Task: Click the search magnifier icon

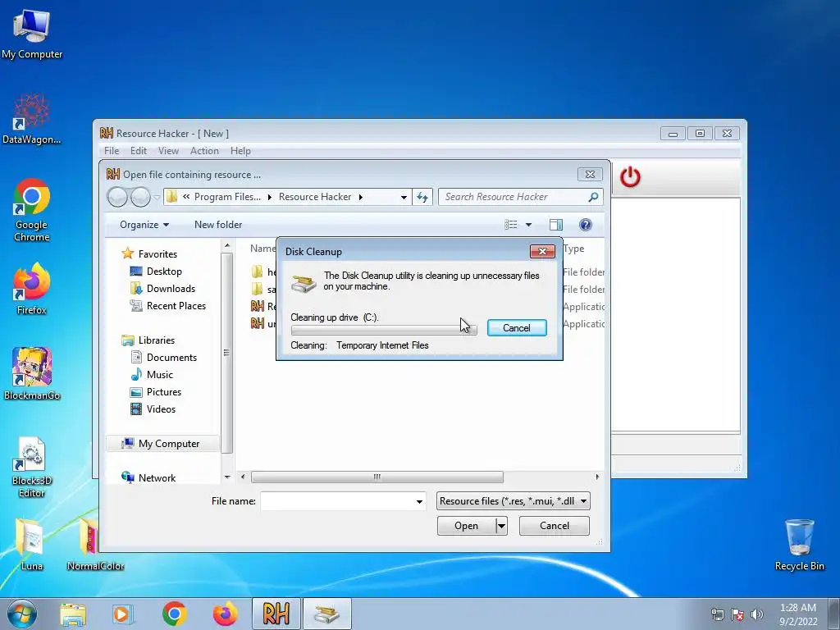Action: (593, 197)
